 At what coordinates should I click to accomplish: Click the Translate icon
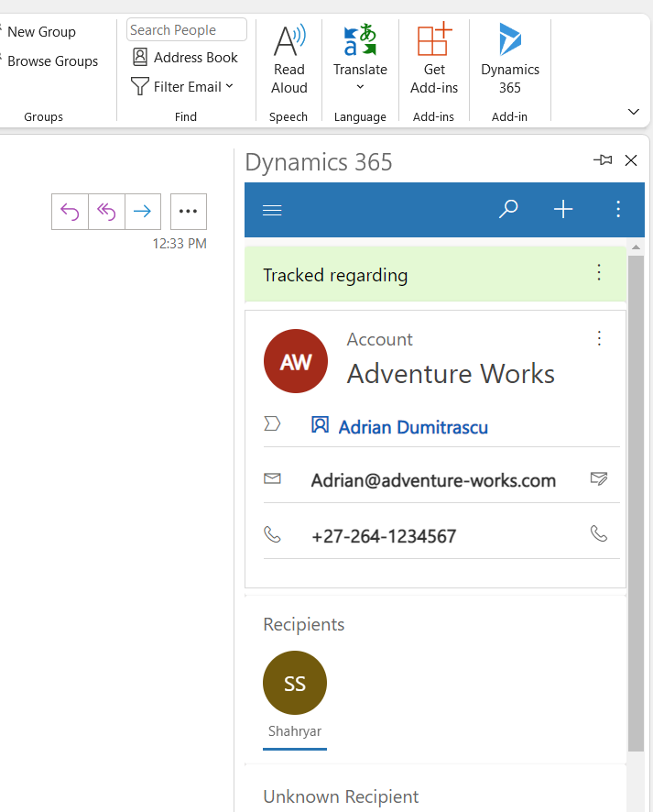[x=360, y=39]
